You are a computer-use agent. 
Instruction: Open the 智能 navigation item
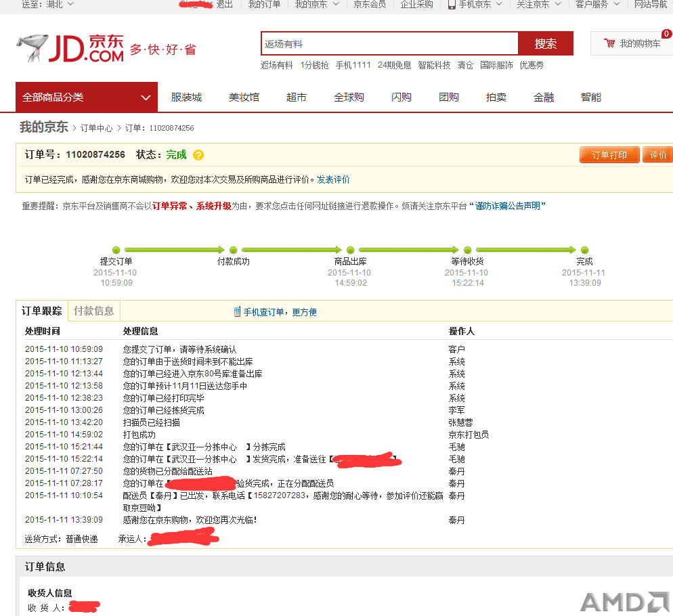(591, 97)
